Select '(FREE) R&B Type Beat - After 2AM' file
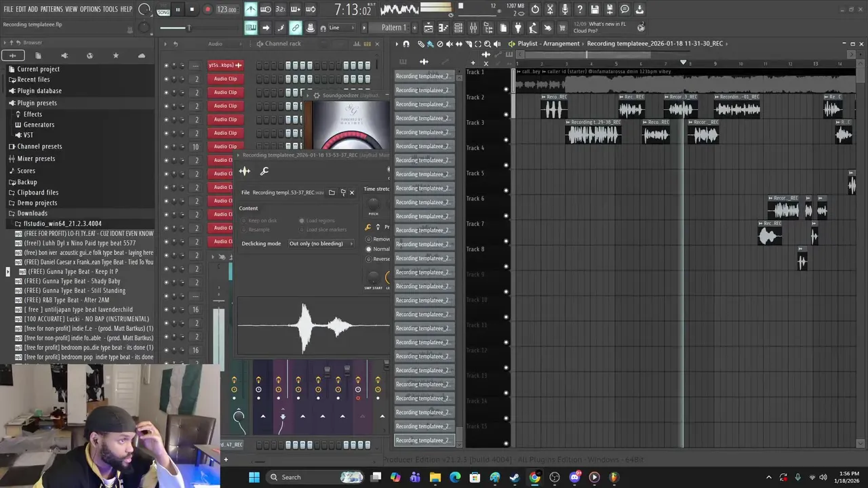Screen dimensions: 868x488 point(66,300)
